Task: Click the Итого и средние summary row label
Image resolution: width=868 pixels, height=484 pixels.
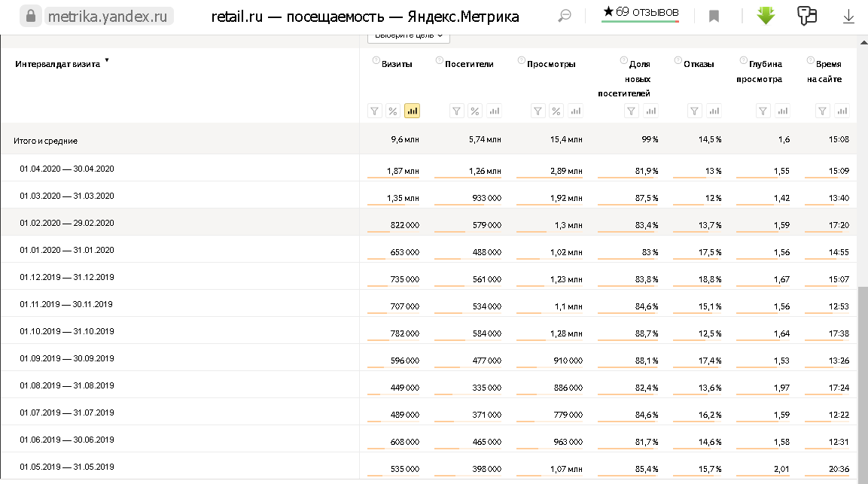Action: pyautogui.click(x=45, y=142)
